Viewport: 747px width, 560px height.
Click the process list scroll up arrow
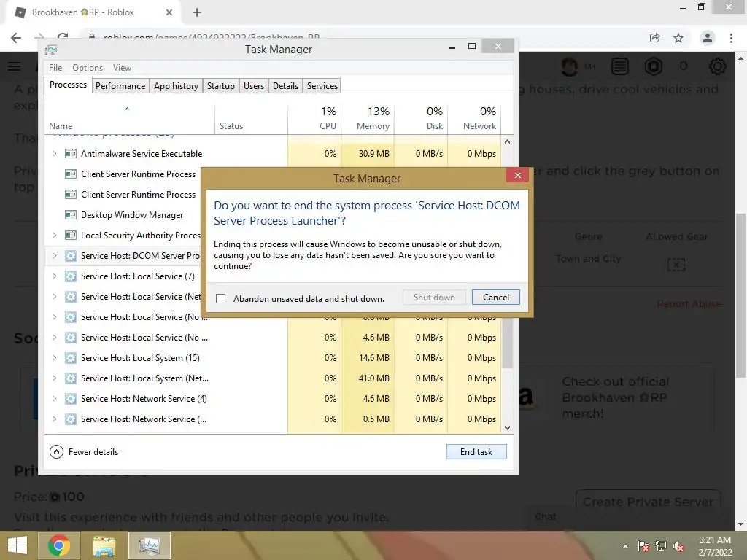pos(508,141)
